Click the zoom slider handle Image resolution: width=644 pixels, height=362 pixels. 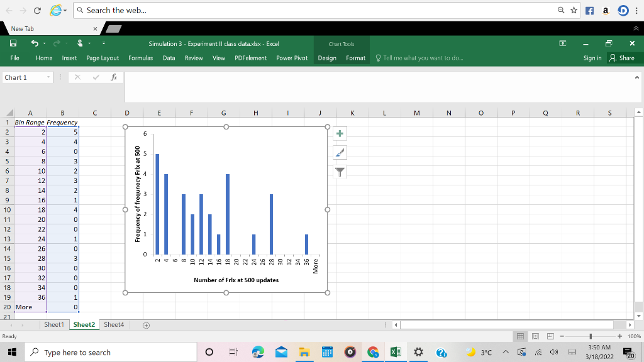(x=591, y=336)
